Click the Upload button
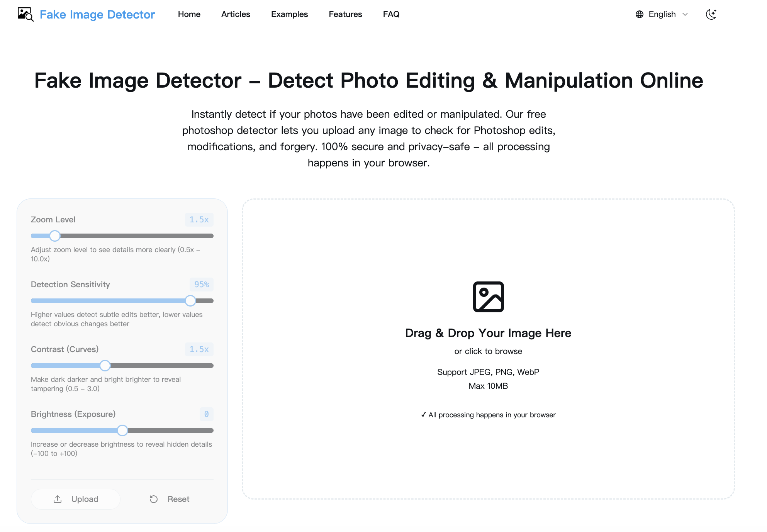 tap(76, 499)
